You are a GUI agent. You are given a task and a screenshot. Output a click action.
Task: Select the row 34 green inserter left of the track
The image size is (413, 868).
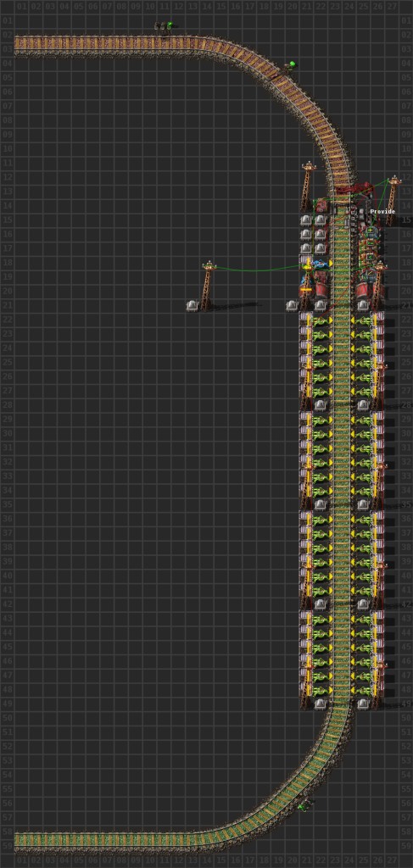pyautogui.click(x=321, y=491)
